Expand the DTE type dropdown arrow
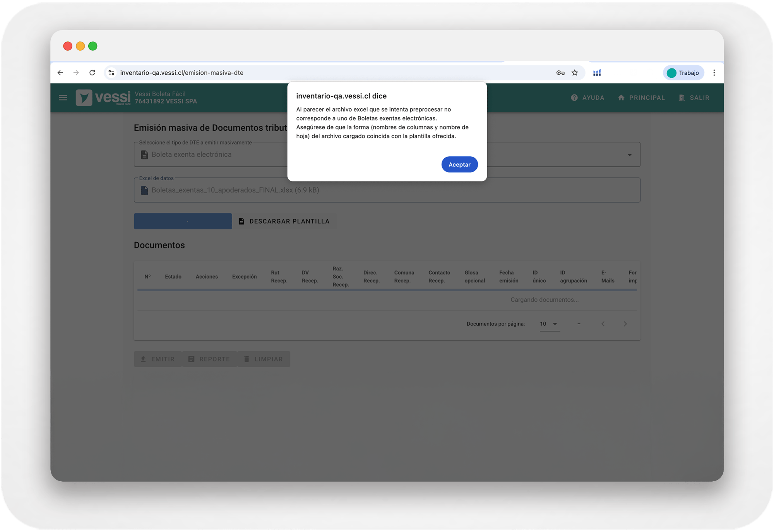Image resolution: width=774 pixels, height=532 pixels. (630, 155)
